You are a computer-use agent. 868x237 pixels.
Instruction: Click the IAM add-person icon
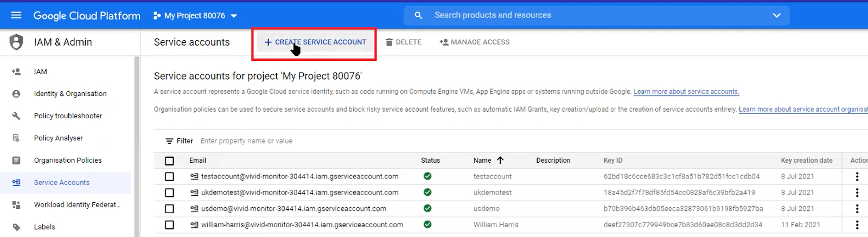(x=16, y=72)
